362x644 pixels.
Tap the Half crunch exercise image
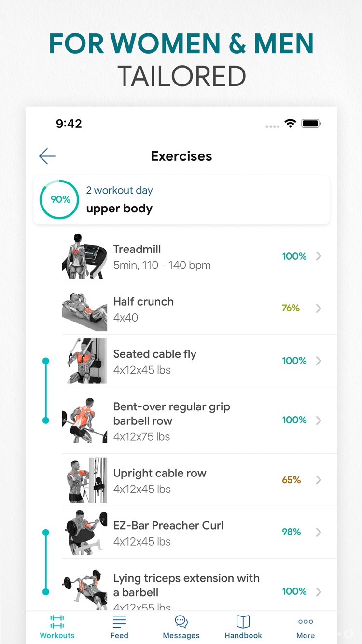tap(84, 308)
